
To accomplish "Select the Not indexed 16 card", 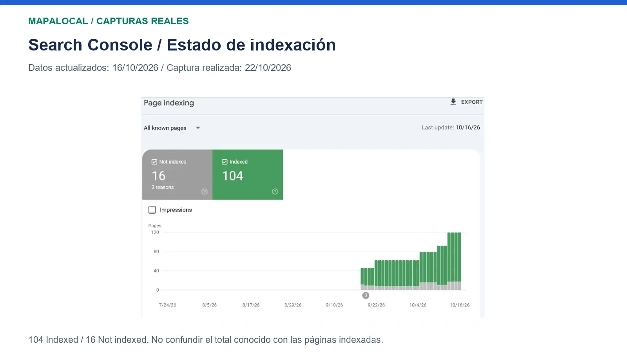I will tap(178, 175).
